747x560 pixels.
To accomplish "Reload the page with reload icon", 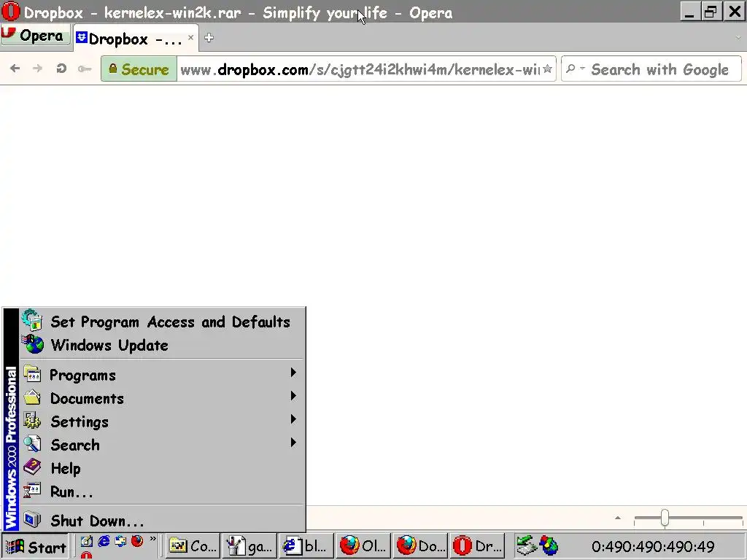I will 61,69.
